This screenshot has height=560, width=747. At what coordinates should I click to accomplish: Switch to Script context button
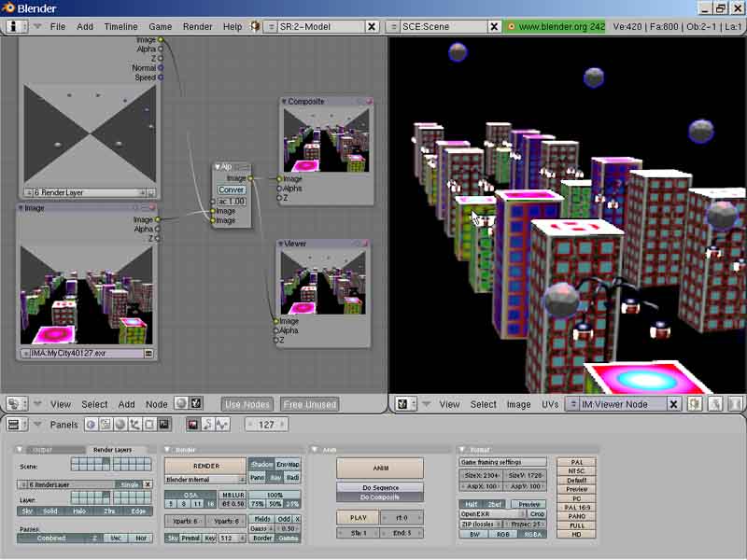[106, 425]
